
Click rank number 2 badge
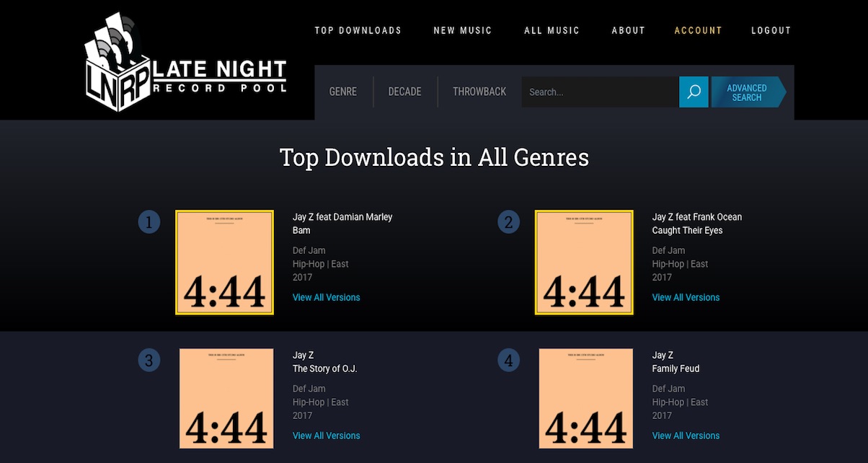tap(509, 222)
